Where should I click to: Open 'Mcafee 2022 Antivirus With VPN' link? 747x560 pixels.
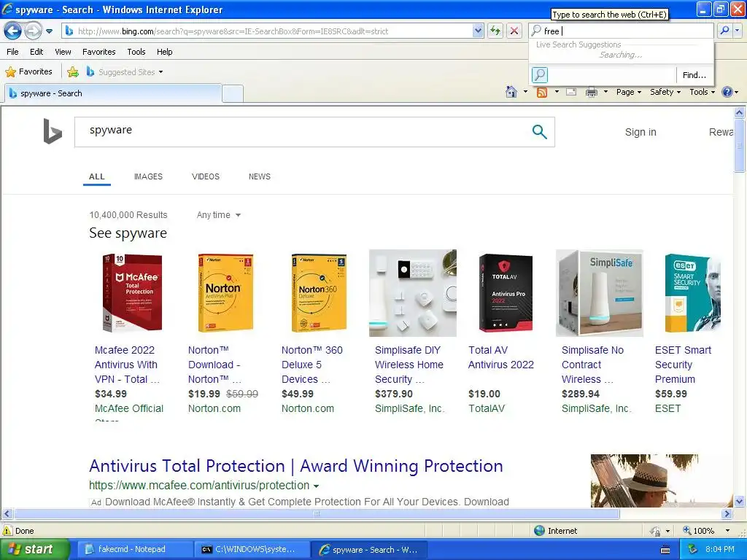pyautogui.click(x=127, y=365)
